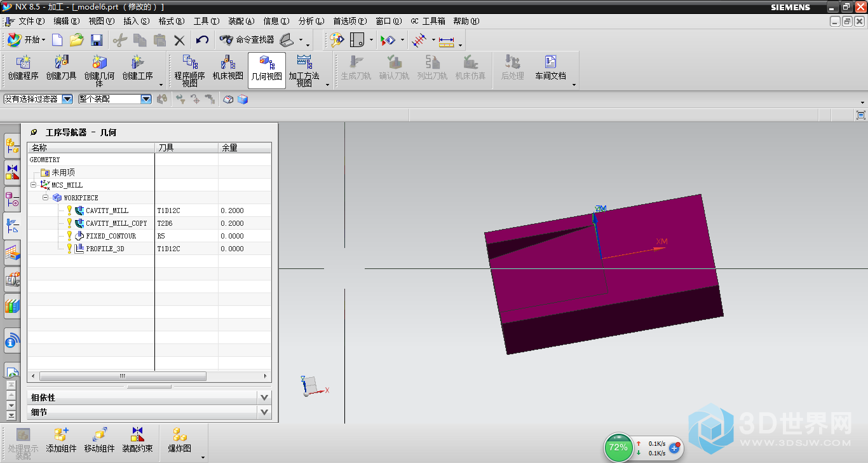Open the navigator view toolbar overflow arrow

click(x=328, y=85)
